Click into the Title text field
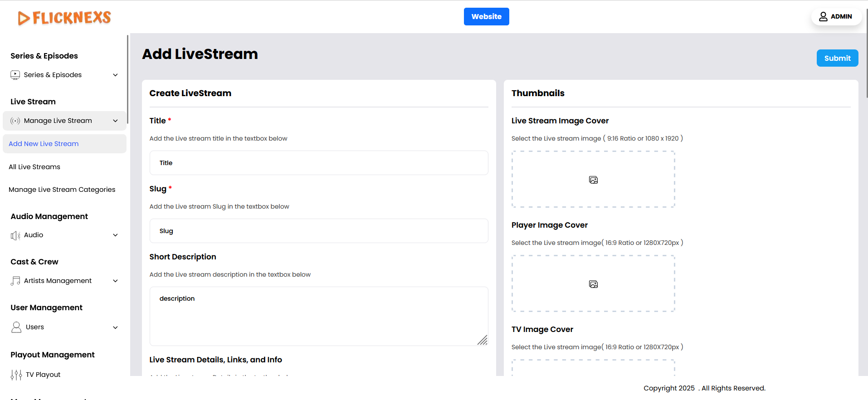The height and width of the screenshot is (400, 868). pos(318,163)
